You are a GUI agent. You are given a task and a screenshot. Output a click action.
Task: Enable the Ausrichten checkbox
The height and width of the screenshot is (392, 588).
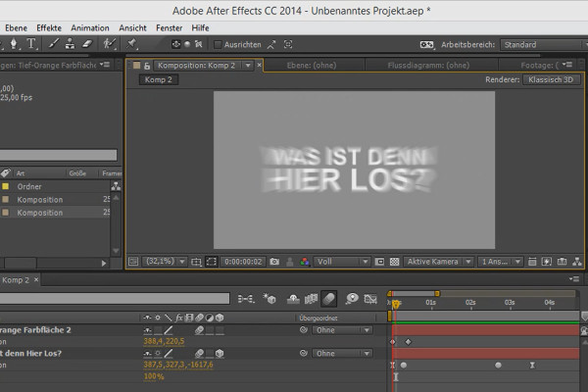click(x=218, y=45)
